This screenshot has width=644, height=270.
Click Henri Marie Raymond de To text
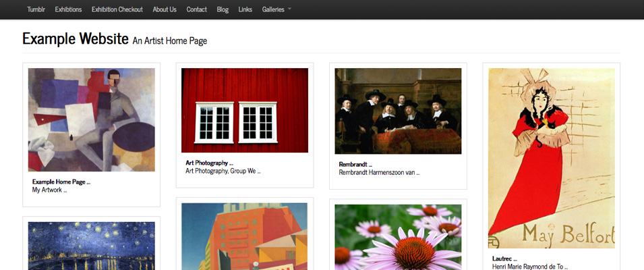pyautogui.click(x=530, y=267)
